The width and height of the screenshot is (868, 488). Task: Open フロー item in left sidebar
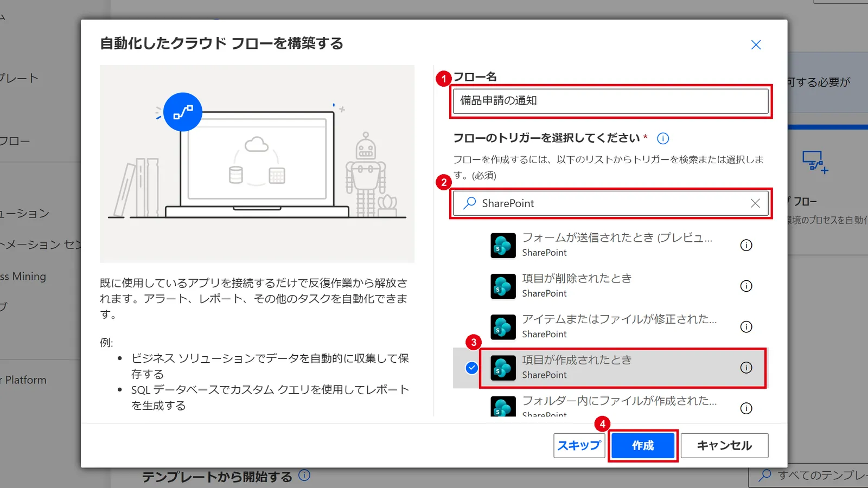tap(15, 141)
